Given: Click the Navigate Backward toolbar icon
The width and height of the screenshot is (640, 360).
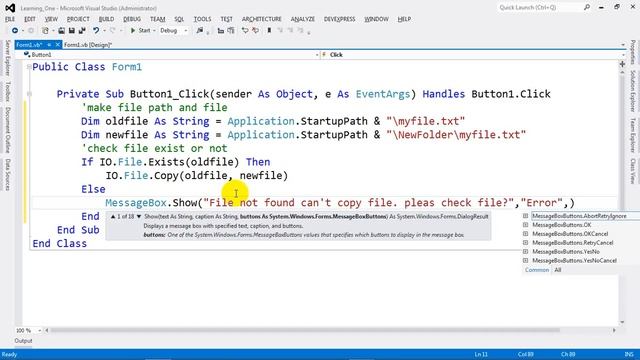Looking at the screenshot, I should point(15,31).
